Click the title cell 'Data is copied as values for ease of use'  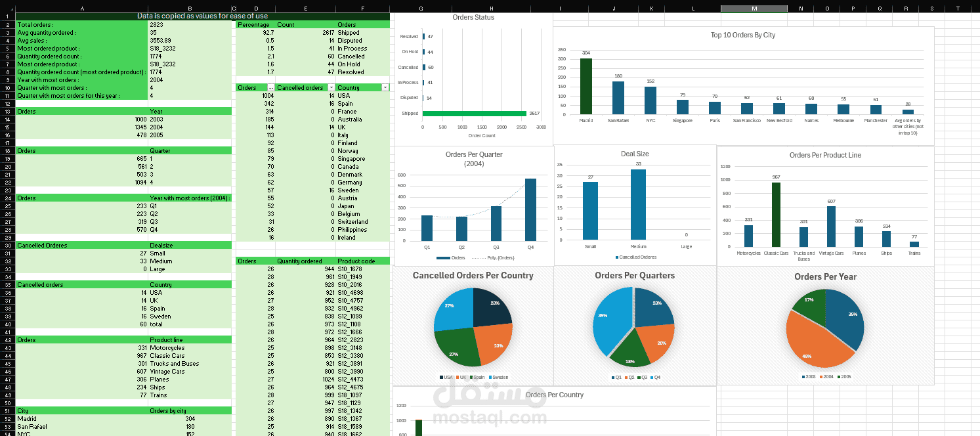click(202, 16)
